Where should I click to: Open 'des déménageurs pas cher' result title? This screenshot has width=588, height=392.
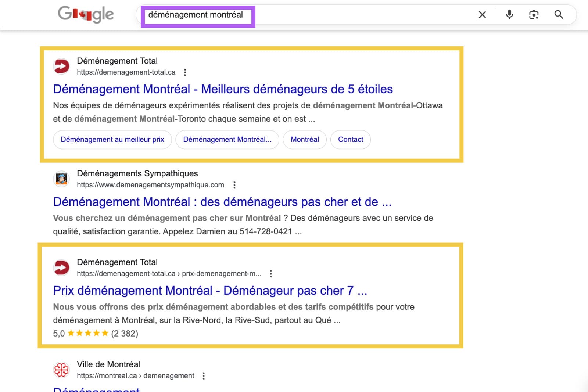coord(222,202)
